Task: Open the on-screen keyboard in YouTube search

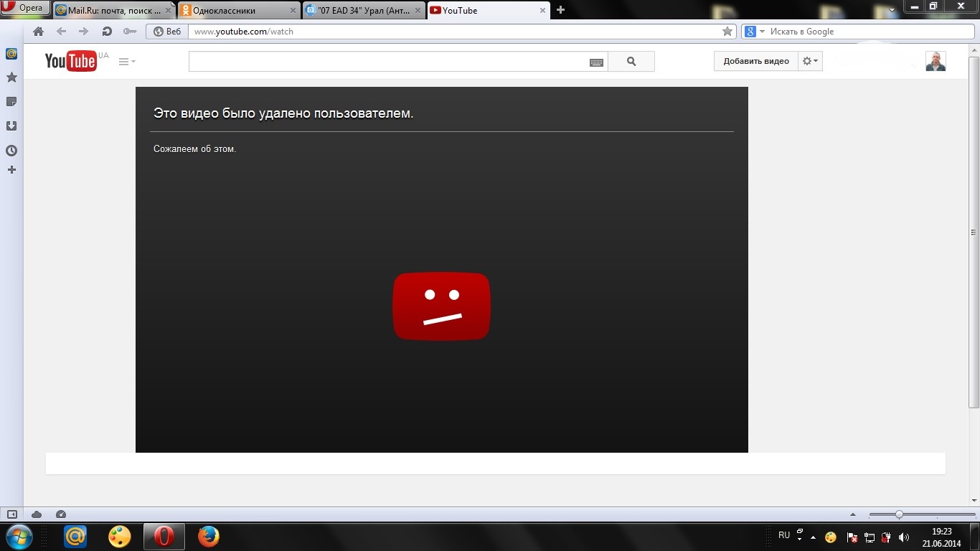Action: (x=596, y=62)
